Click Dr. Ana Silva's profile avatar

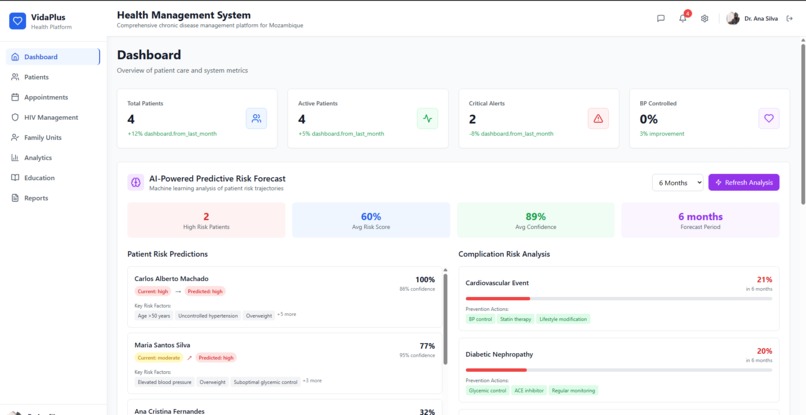tap(732, 19)
